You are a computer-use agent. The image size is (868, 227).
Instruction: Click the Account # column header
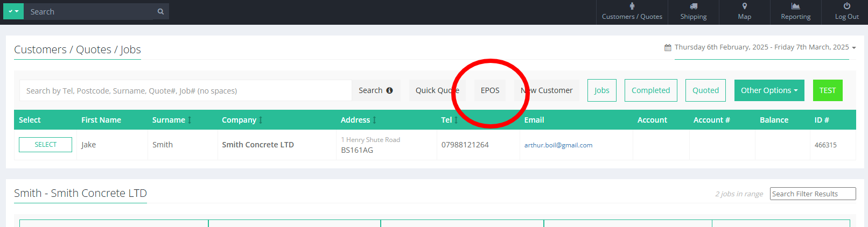711,120
